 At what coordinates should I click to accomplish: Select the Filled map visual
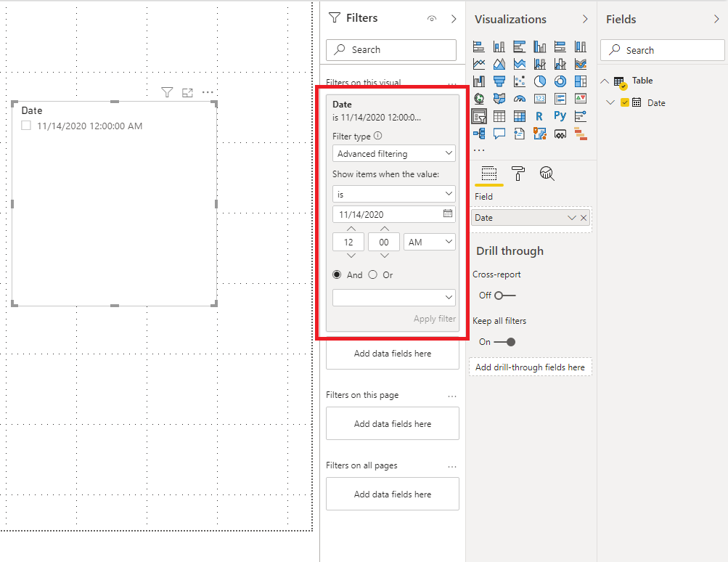[499, 99]
